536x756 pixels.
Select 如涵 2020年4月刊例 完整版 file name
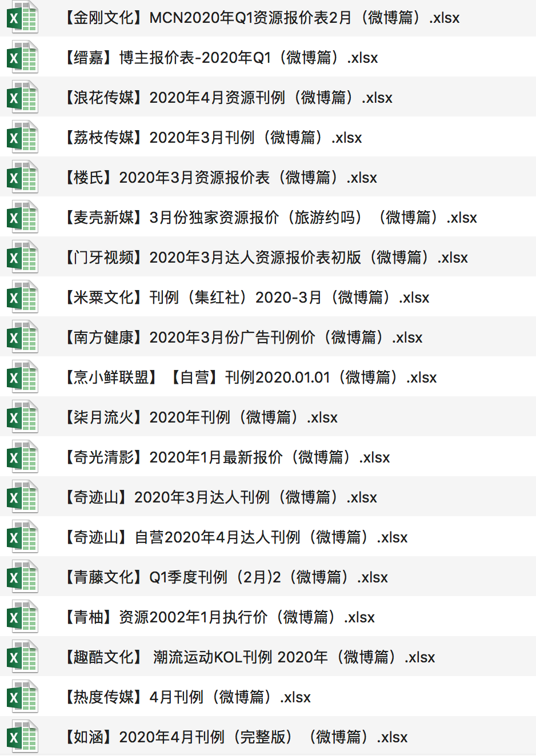(234, 737)
